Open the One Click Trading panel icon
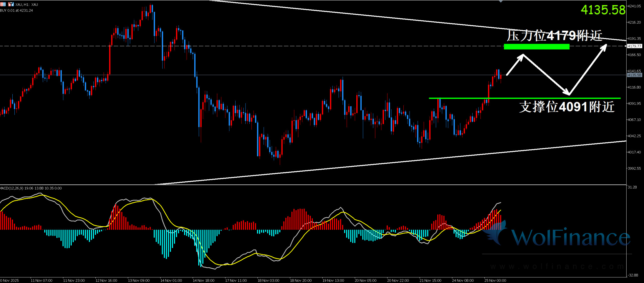This screenshot has height=283, width=644. tap(11, 4)
